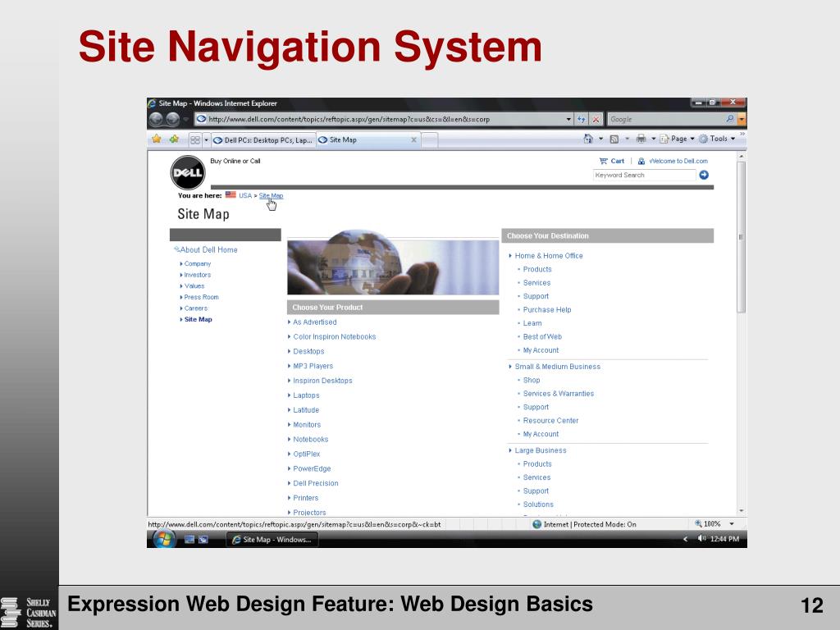Open the Favorites Center star icon
This screenshot has width=840, height=630.
tap(157, 139)
